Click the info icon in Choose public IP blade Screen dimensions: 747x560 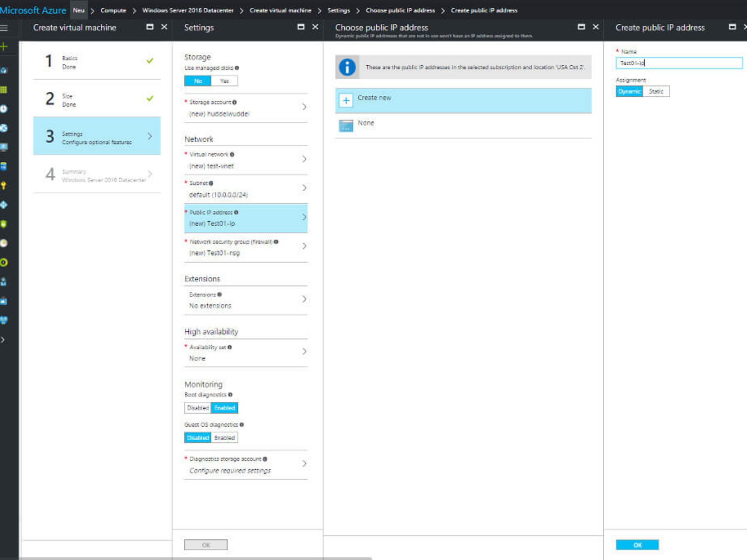347,66
